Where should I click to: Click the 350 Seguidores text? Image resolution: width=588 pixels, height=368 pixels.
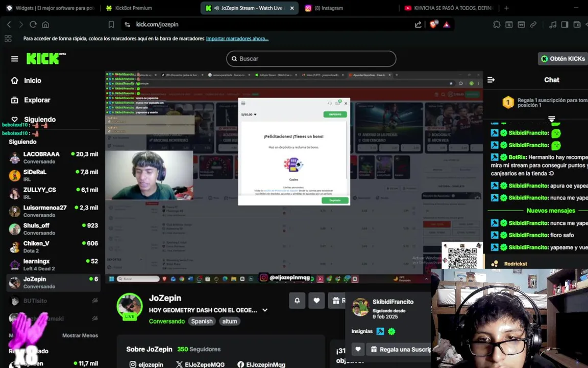click(x=199, y=349)
